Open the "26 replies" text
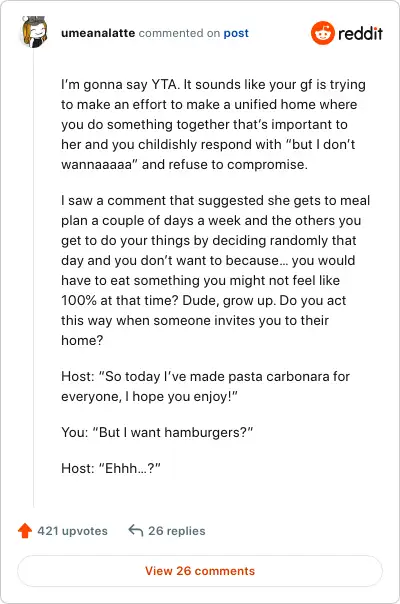This screenshot has width=400, height=604. pos(177,531)
